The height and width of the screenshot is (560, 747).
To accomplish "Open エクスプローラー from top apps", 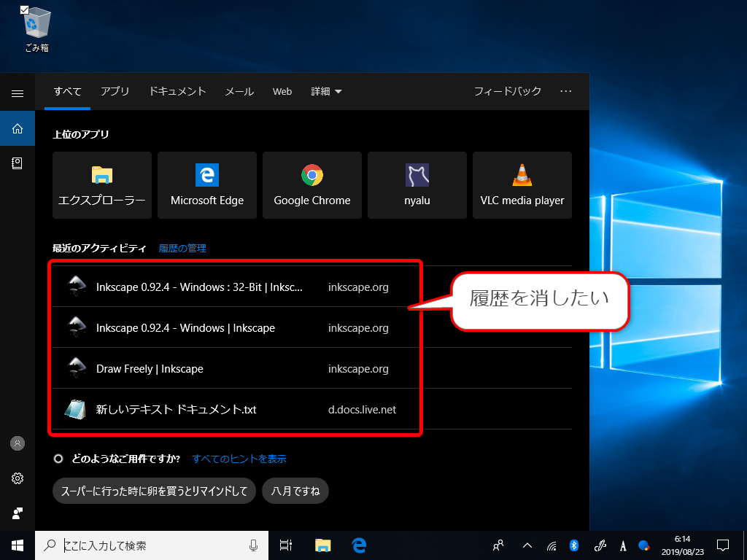I will pyautogui.click(x=101, y=184).
